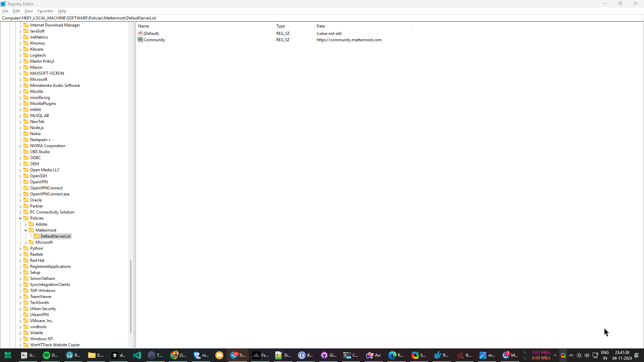Expand the Adobe key under Policies
Viewport: 644px width, 362px height.
click(x=25, y=224)
